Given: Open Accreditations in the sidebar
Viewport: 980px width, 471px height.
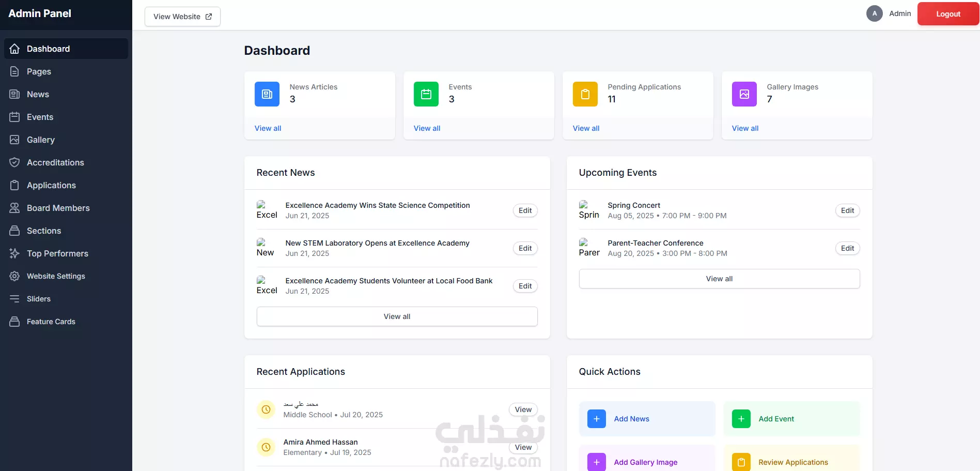Looking at the screenshot, I should 66,162.
